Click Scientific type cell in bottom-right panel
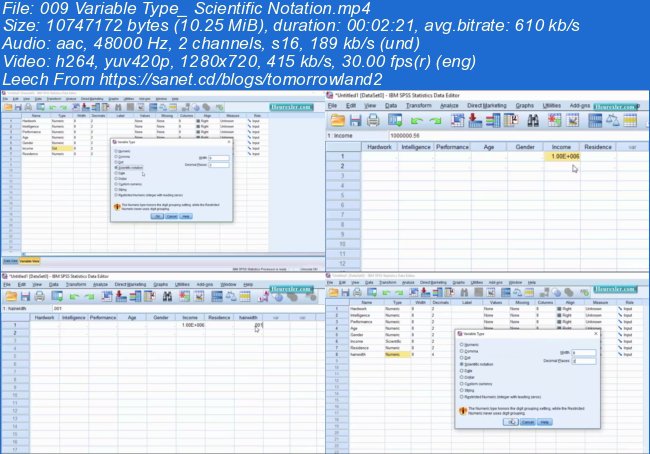 (397, 341)
